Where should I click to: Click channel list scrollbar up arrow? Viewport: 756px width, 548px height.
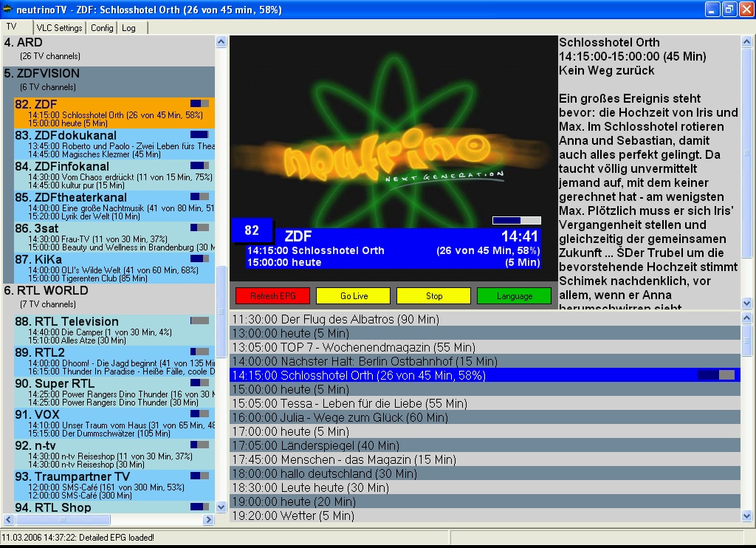(221, 42)
